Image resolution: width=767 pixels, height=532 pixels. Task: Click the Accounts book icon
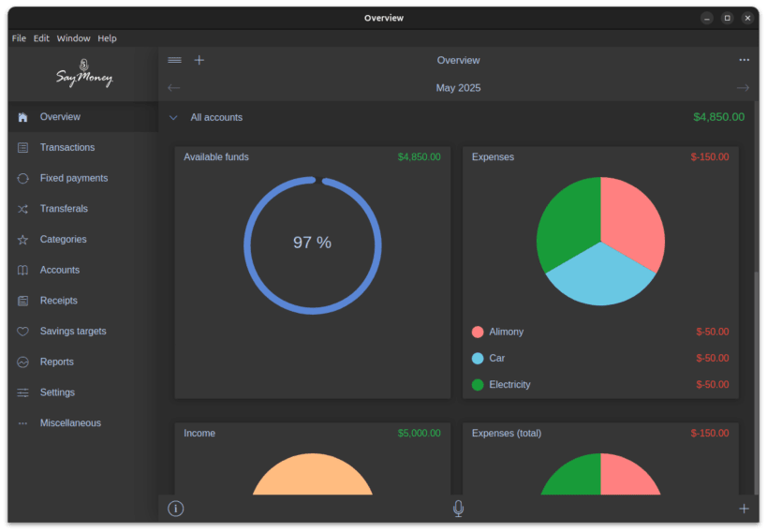(22, 270)
